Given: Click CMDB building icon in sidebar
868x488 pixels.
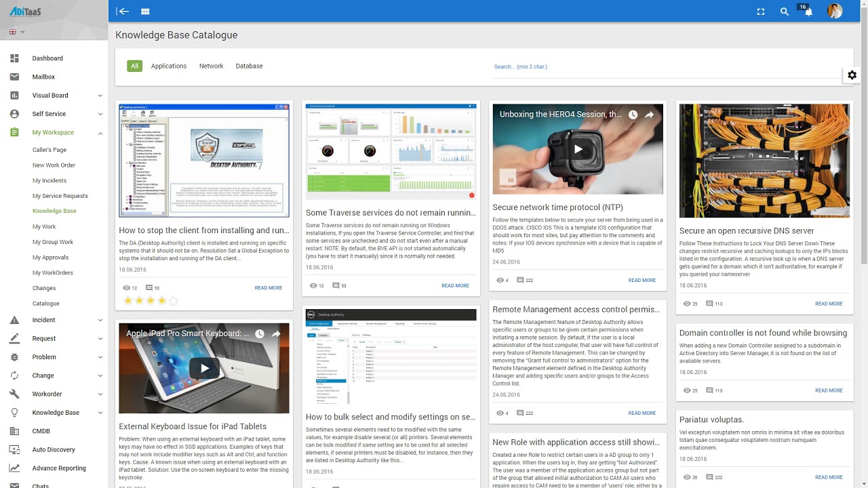Looking at the screenshot, I should click(14, 431).
